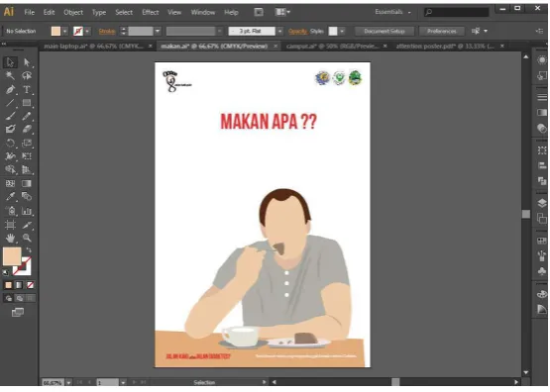Select the Selection tool (black arrow)
Screen dimensions: 550x392
coord(10,62)
